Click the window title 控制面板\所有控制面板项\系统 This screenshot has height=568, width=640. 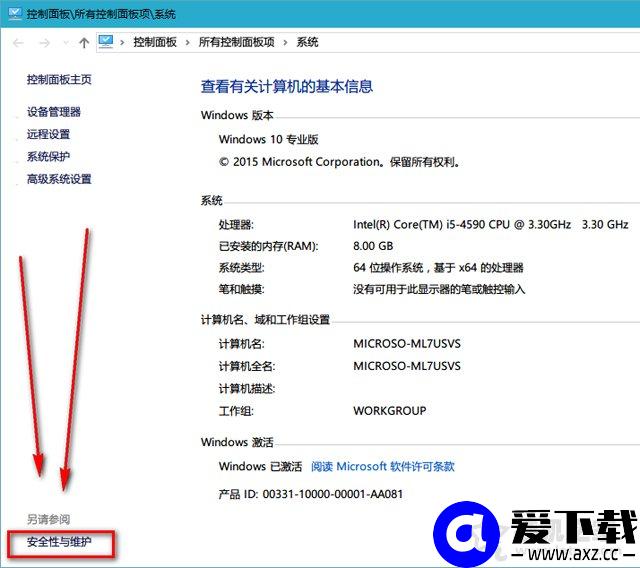pos(101,14)
